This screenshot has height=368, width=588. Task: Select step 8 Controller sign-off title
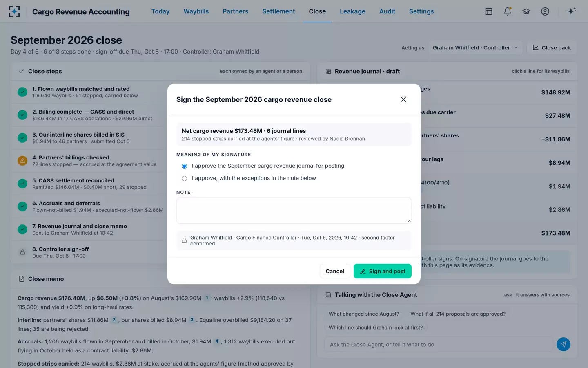tap(60, 249)
